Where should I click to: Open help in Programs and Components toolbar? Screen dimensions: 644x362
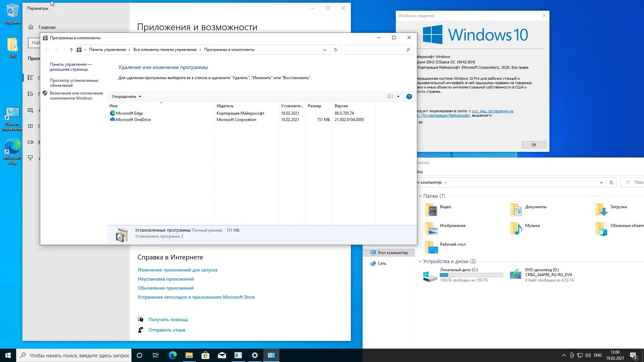409,97
